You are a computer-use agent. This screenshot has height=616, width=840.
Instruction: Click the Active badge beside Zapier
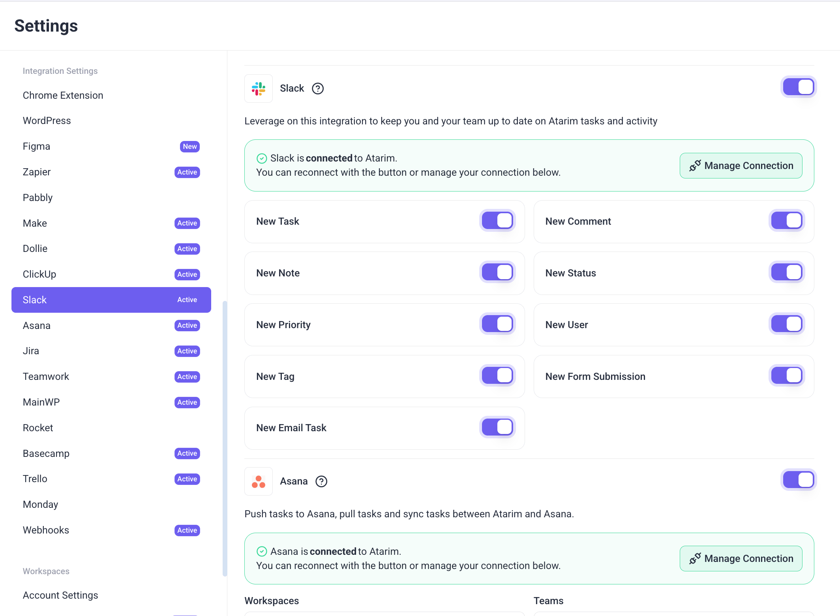click(187, 172)
